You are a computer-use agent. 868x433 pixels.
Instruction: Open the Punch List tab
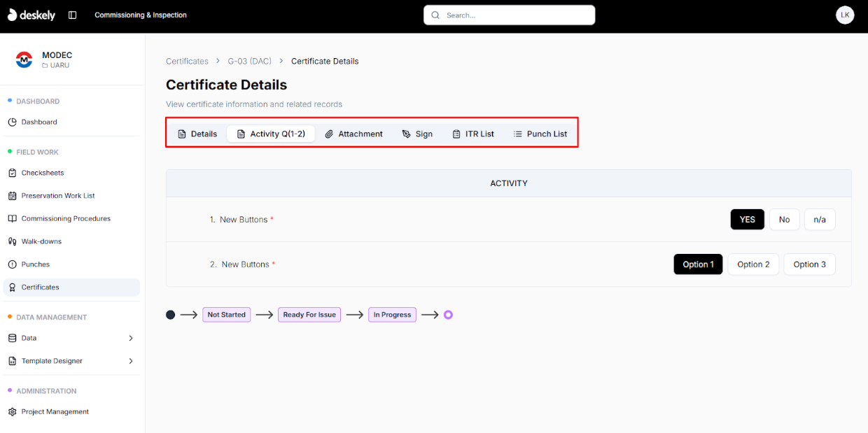point(540,134)
